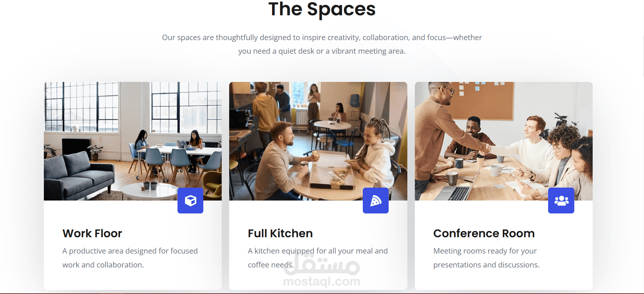
Task: Select the Work Floor heading
Action: coord(92,234)
